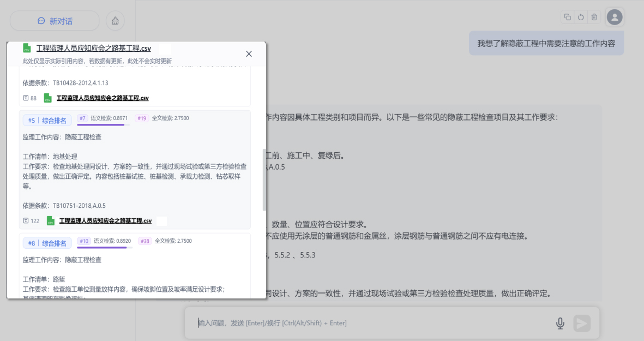Screen dimensions: 644x341
Task: Click the popup's vertical scrollbar
Action: 264,180
